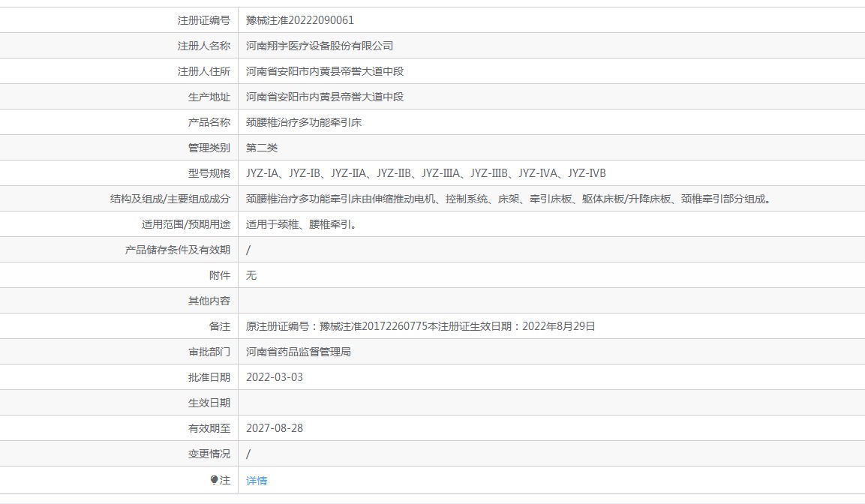Screen dimensions: 865x504
Task: Click the slash value in 产品储存条件及有效期 row
Action: pyautogui.click(x=248, y=250)
